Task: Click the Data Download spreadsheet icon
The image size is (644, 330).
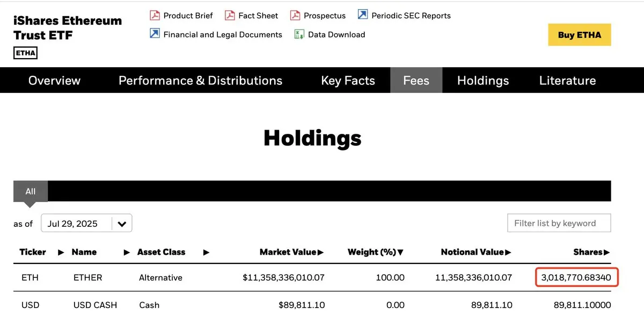Action: click(x=299, y=34)
